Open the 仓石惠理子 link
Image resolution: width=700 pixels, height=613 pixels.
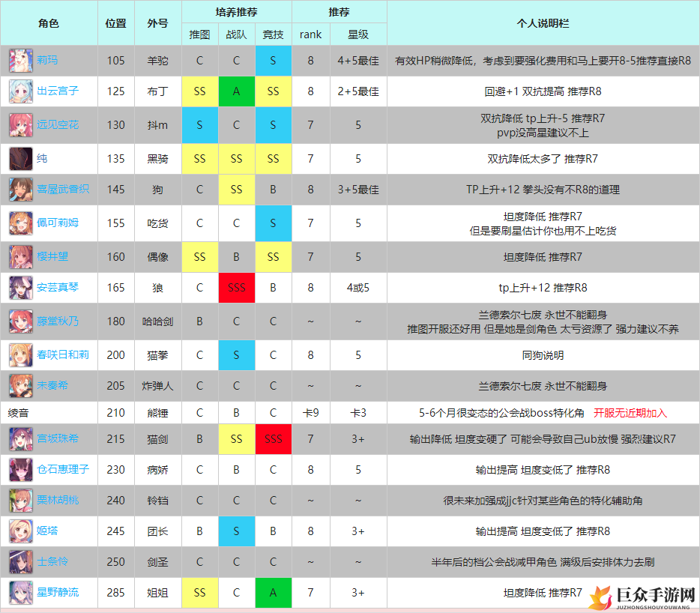63,470
